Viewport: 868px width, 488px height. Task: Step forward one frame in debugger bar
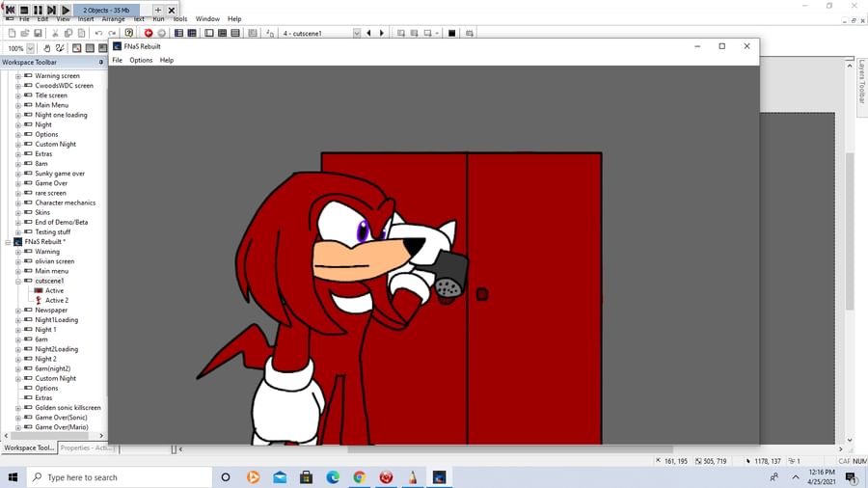51,10
